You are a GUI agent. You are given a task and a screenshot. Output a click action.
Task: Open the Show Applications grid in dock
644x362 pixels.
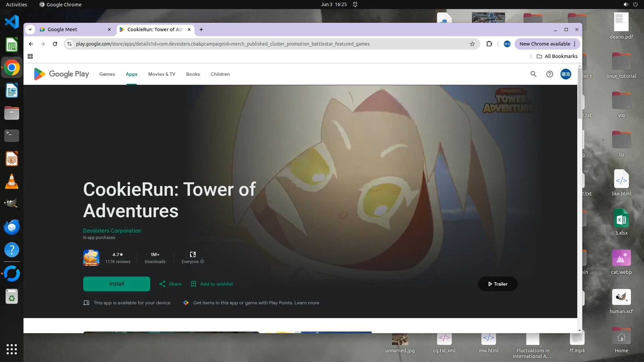[x=12, y=349]
